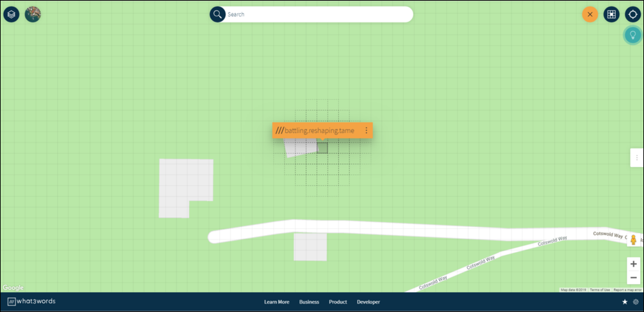Toggle the grid display button
Screen dimensions: 644x312
(611, 14)
